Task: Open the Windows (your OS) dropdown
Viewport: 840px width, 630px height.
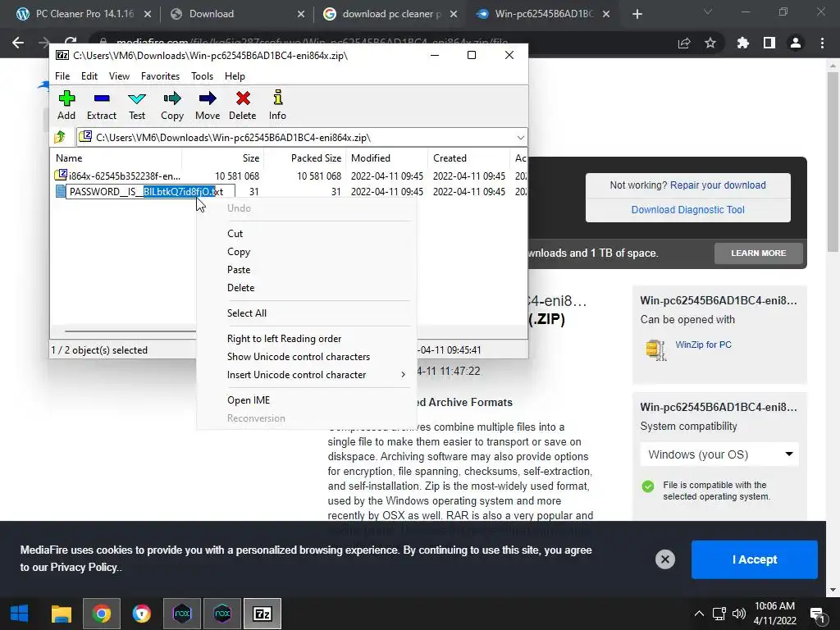Action: click(x=719, y=454)
